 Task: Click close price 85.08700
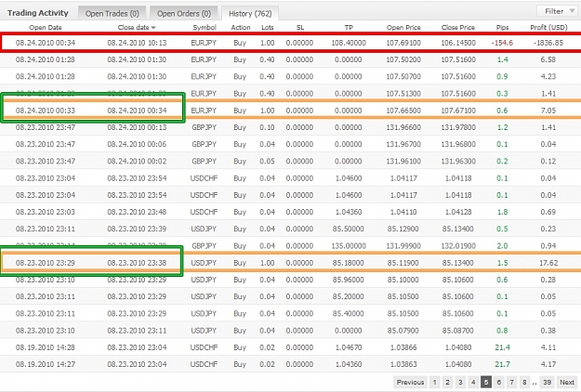[x=458, y=331]
